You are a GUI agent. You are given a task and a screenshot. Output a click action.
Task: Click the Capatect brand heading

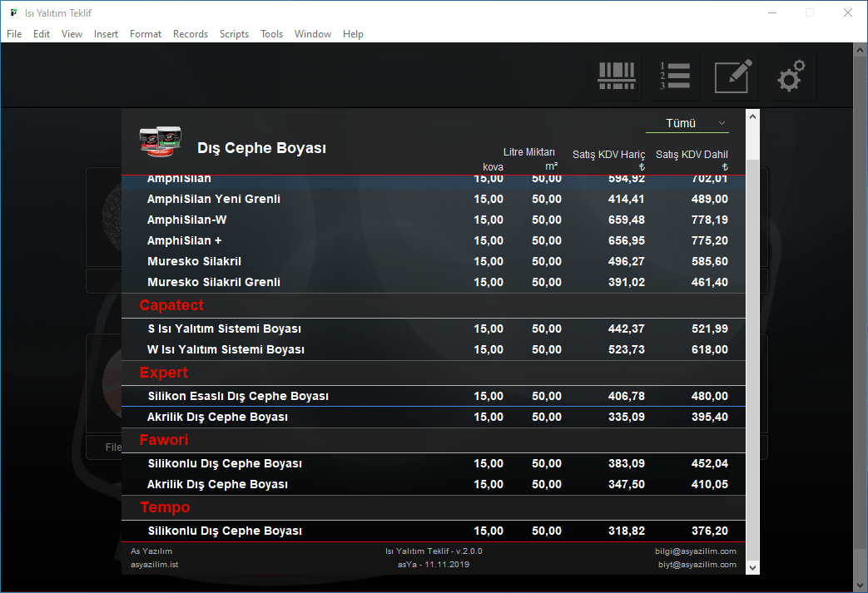171,305
